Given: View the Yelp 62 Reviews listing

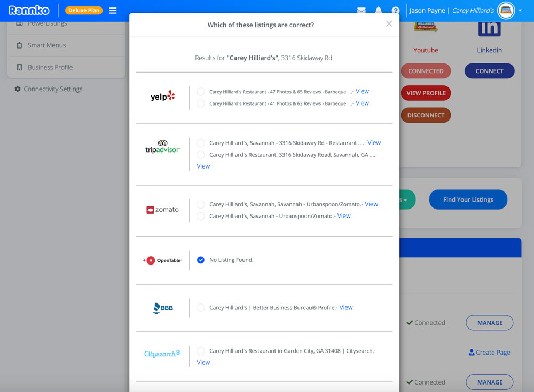Looking at the screenshot, I should (x=362, y=103).
